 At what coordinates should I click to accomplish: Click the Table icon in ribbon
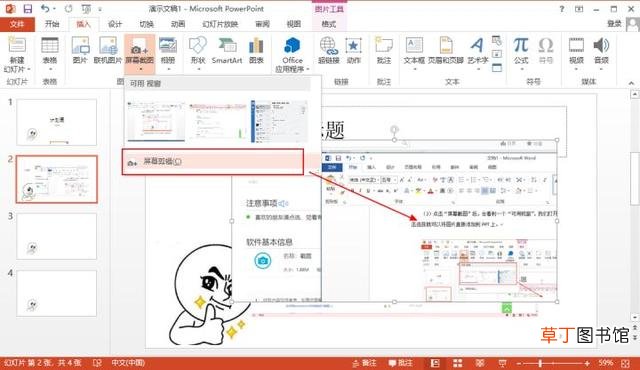click(50, 45)
